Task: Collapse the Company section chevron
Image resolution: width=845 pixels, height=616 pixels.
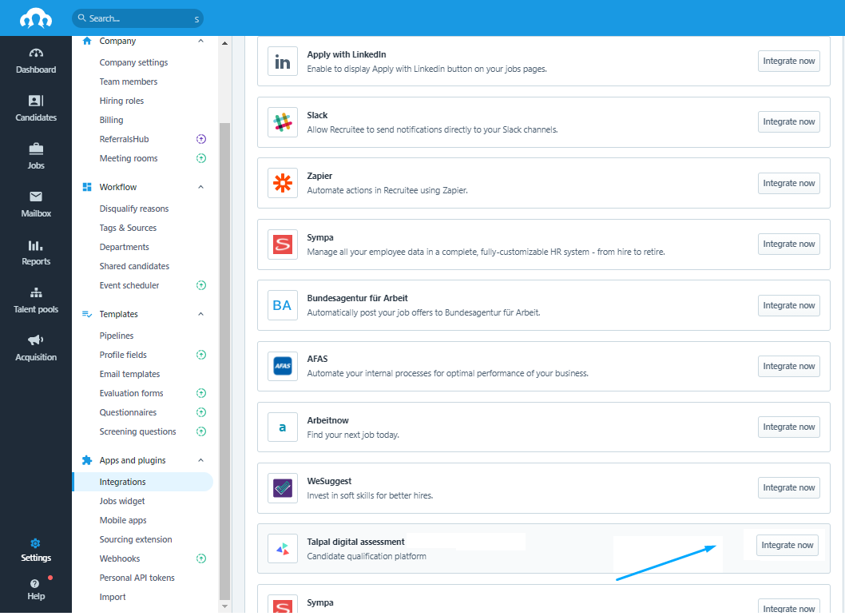Action: pos(200,41)
